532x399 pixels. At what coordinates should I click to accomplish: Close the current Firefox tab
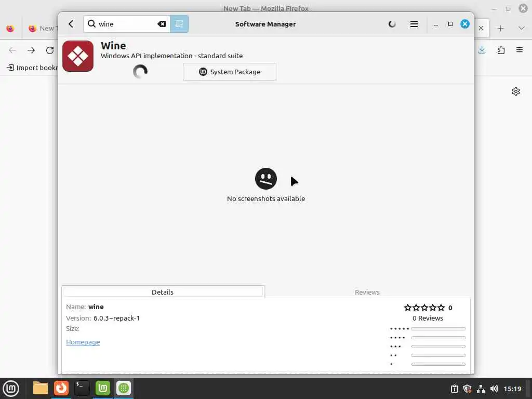(x=481, y=28)
